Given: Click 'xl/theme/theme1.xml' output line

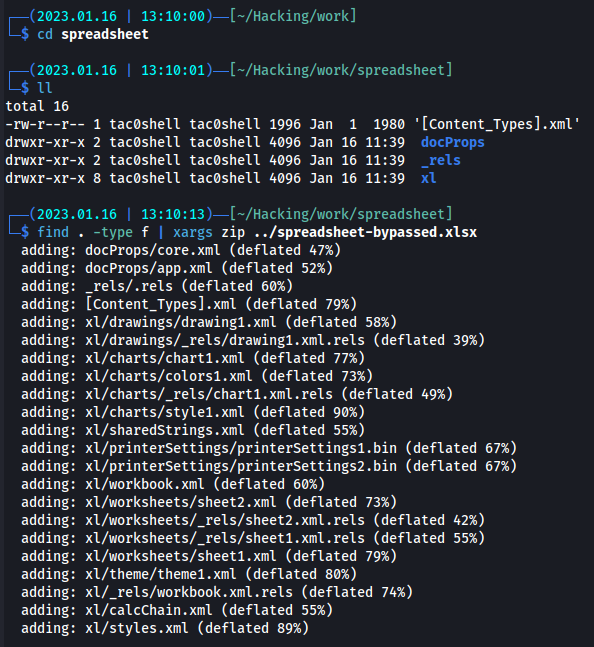Looking at the screenshot, I should tap(189, 574).
